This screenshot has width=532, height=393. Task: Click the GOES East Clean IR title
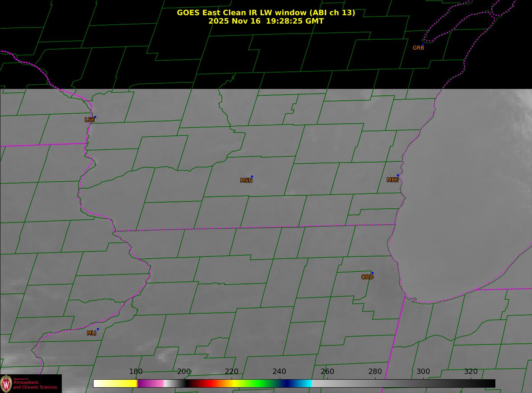[266, 13]
